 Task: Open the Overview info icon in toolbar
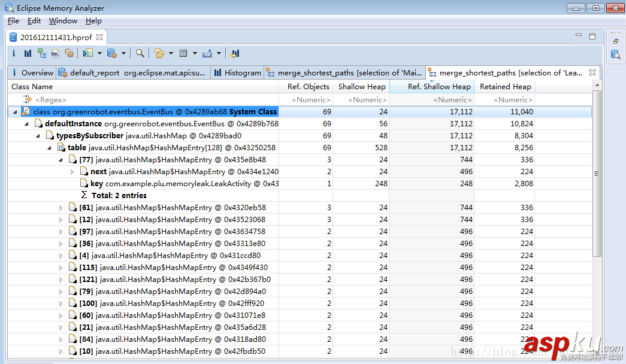[14, 53]
